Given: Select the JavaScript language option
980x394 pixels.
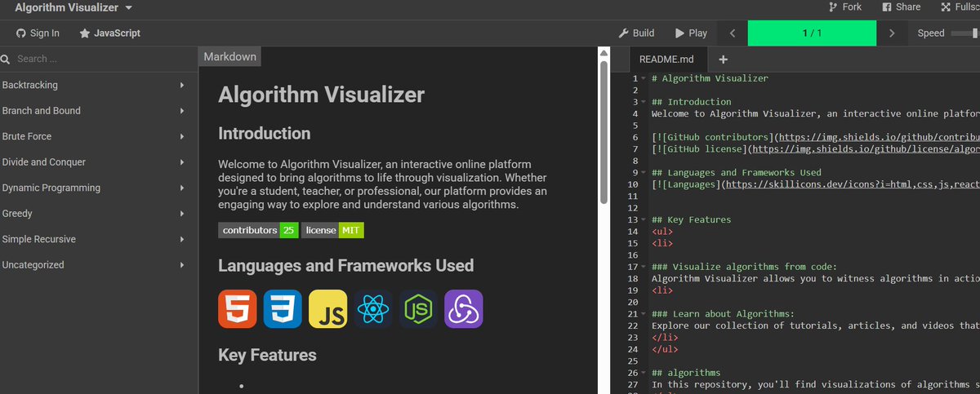Looking at the screenshot, I should (110, 33).
